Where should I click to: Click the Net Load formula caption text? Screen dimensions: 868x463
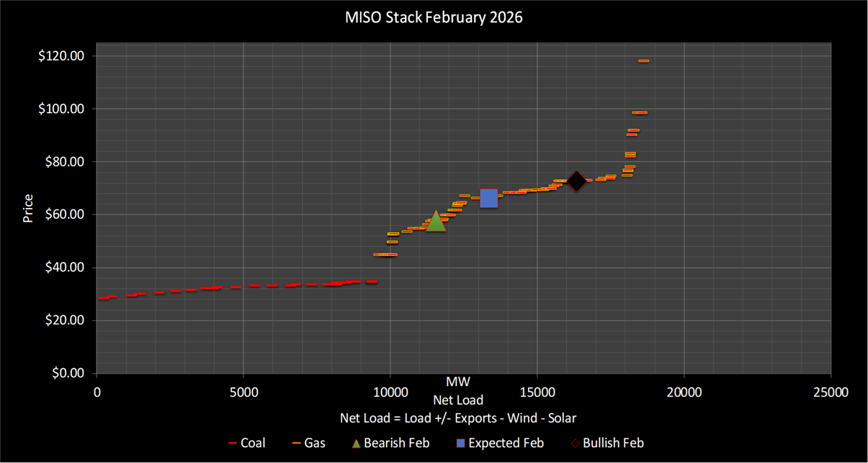point(458,418)
